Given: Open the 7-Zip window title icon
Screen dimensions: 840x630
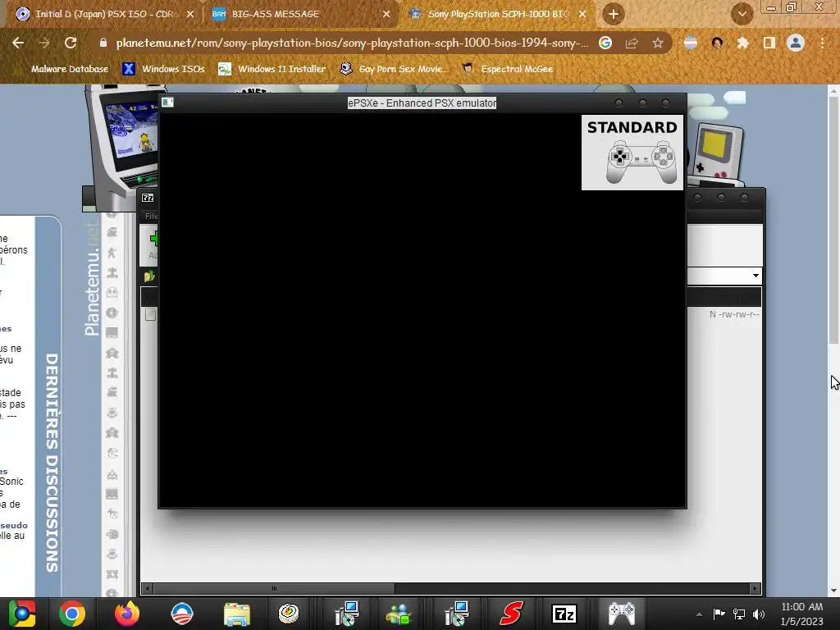Looking at the screenshot, I should point(148,198).
